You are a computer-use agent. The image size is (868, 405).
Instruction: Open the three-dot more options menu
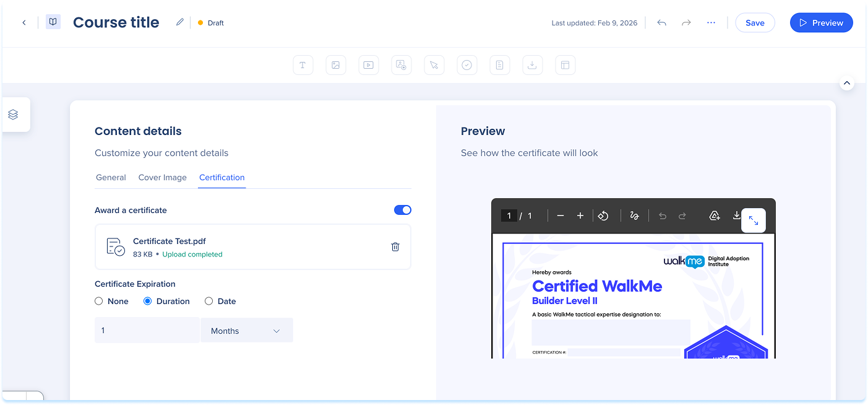click(x=711, y=23)
